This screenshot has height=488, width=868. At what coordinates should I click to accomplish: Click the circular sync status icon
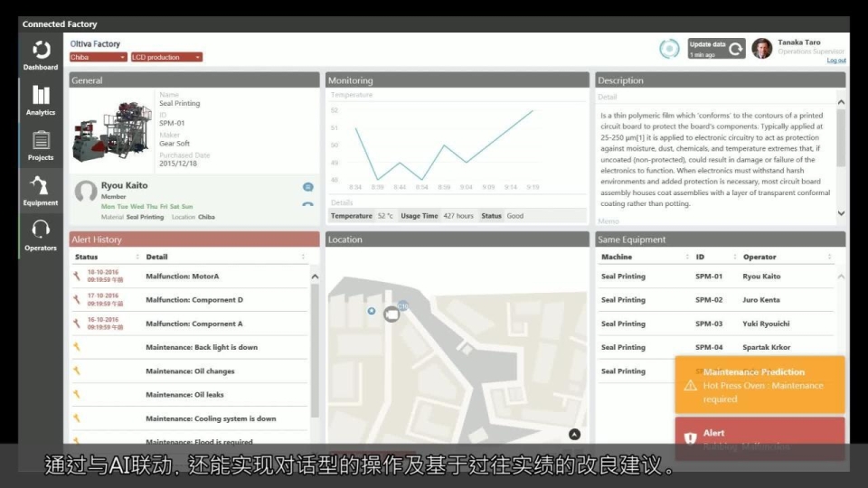coord(669,49)
